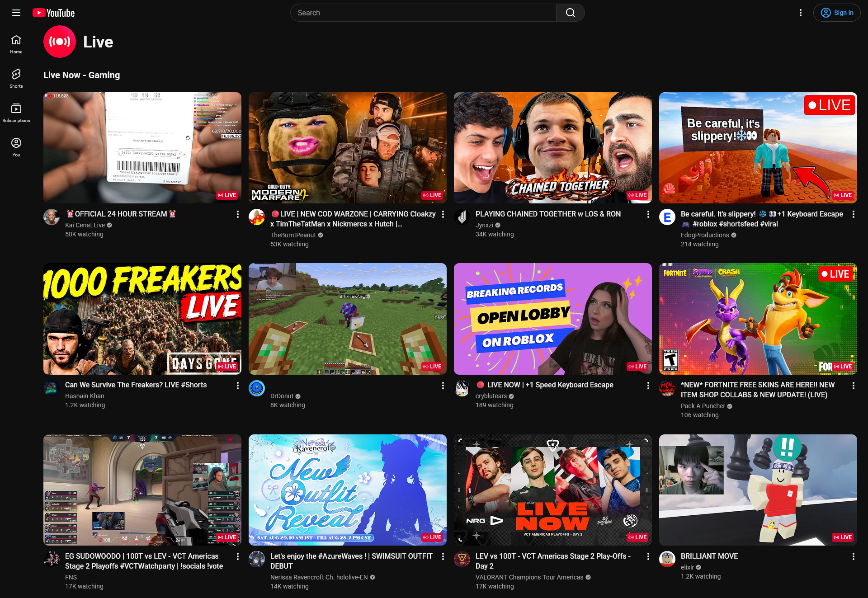868x598 pixels.
Task: Click the search magnifier button
Action: coord(570,13)
